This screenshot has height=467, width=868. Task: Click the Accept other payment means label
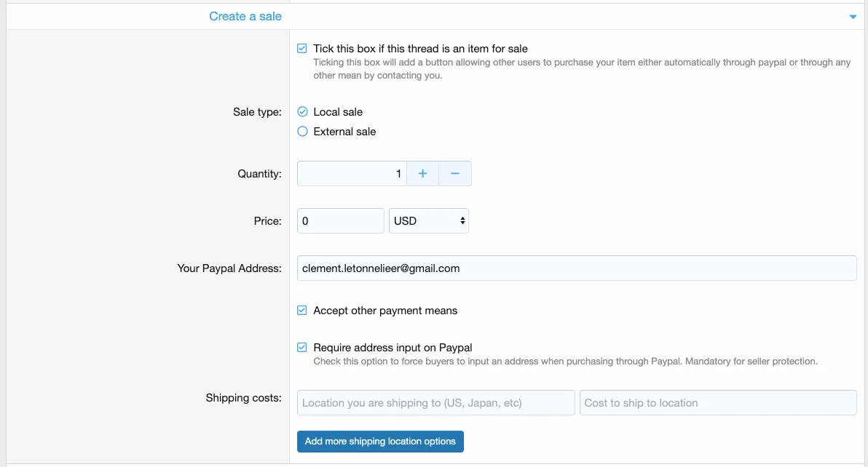point(385,311)
